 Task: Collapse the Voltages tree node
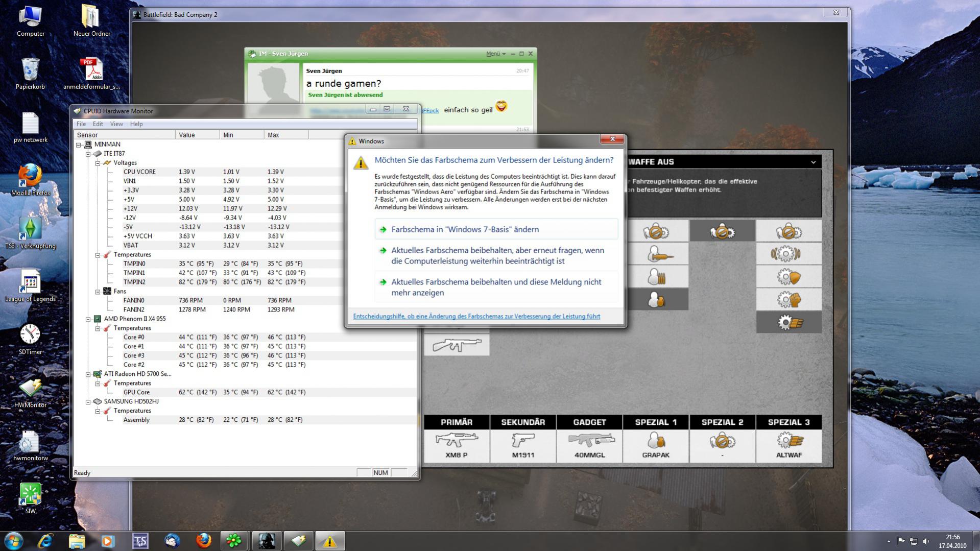pyautogui.click(x=98, y=163)
